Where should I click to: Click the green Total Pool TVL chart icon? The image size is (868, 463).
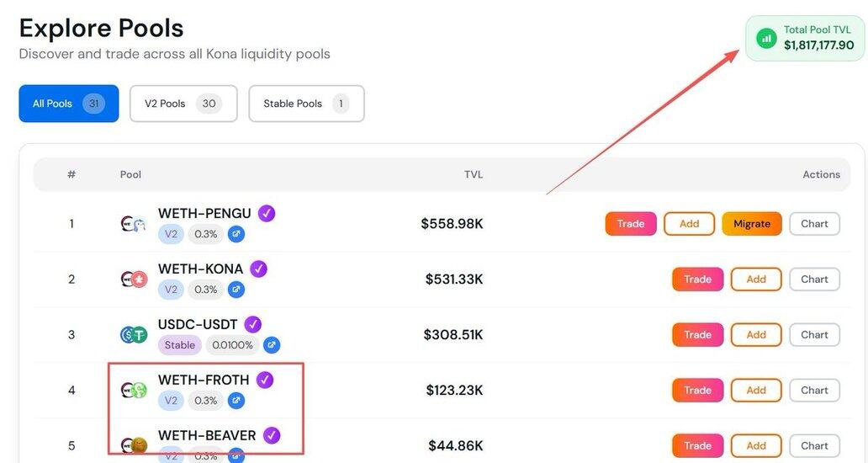[x=766, y=38]
